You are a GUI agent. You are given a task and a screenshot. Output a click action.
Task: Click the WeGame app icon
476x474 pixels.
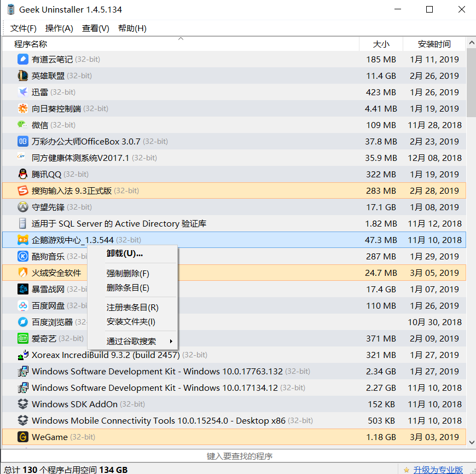coord(23,437)
